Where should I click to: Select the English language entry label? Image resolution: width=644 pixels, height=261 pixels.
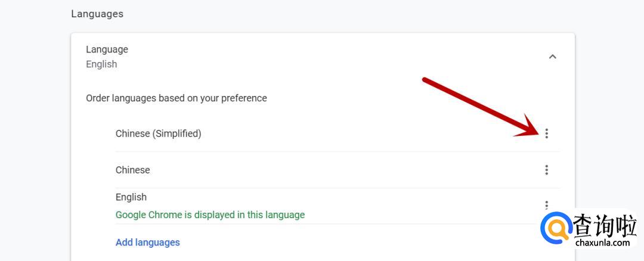point(131,197)
